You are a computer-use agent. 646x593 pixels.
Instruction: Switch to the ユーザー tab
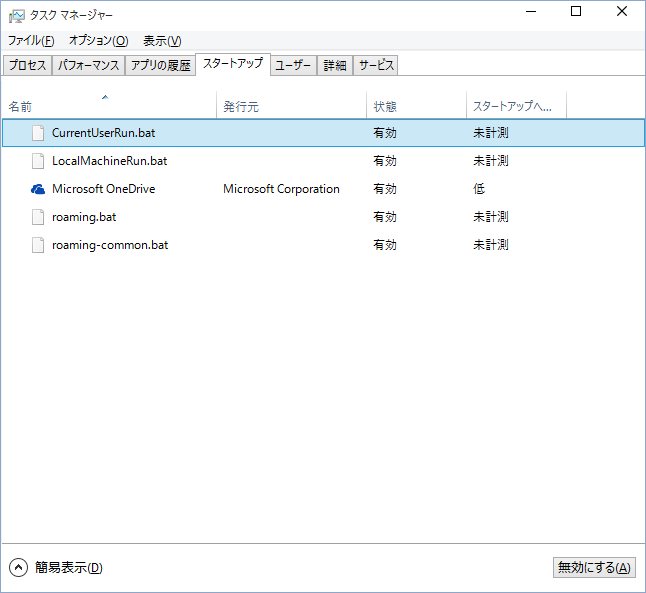tap(293, 65)
